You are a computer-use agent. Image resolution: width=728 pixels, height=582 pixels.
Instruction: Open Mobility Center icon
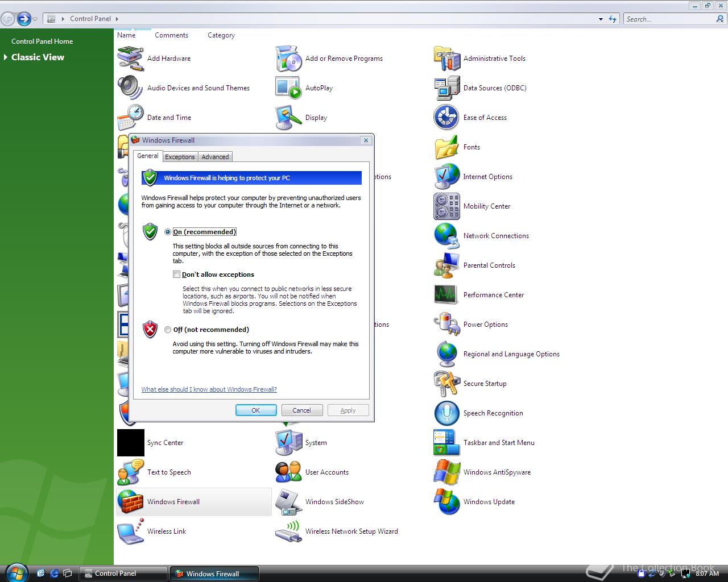(446, 206)
